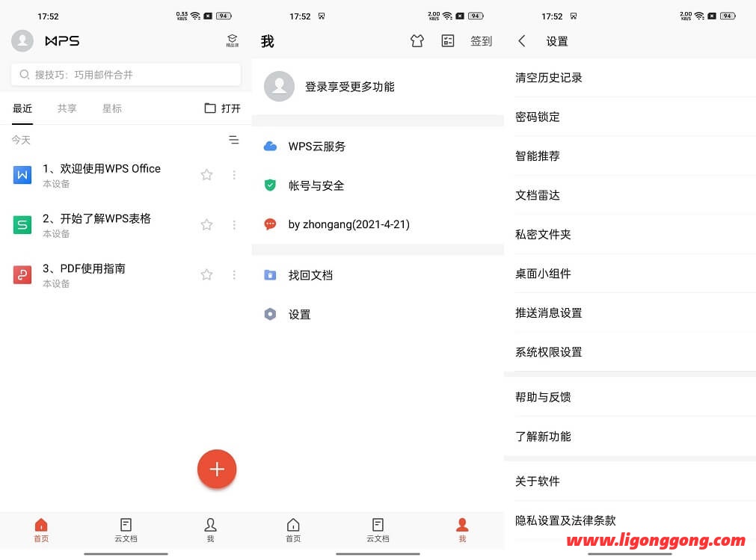Star the PDF使用指南 file

[206, 274]
